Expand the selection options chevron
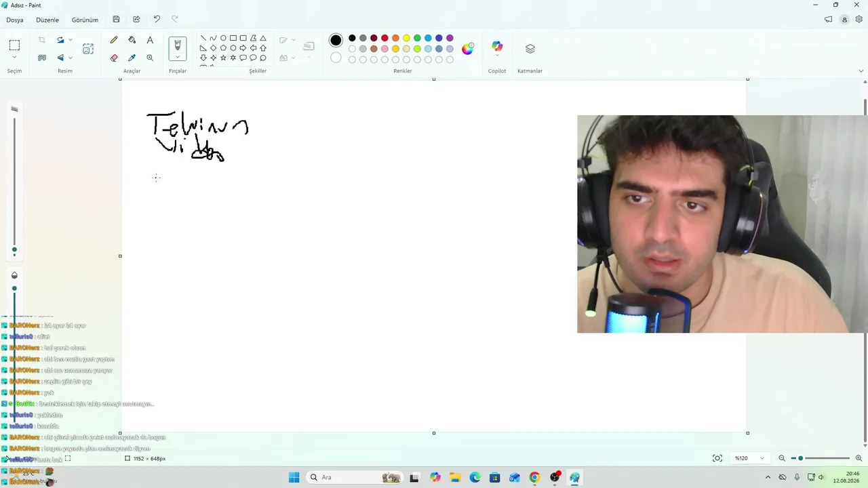868x488 pixels. point(14,58)
